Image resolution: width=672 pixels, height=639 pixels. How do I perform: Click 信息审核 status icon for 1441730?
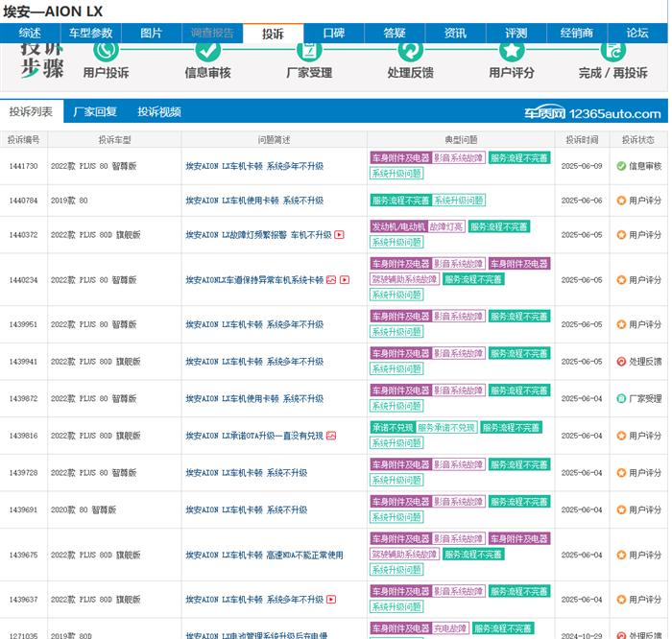[621, 166]
